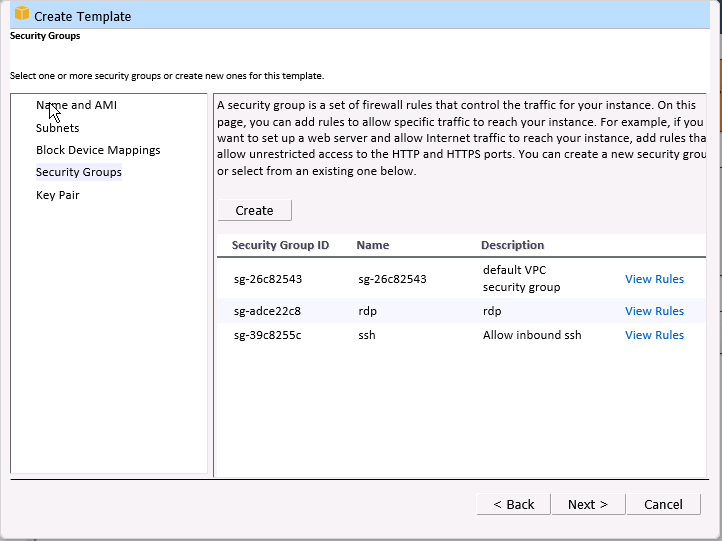Go back with the Back button
This screenshot has width=722, height=541.
513,504
